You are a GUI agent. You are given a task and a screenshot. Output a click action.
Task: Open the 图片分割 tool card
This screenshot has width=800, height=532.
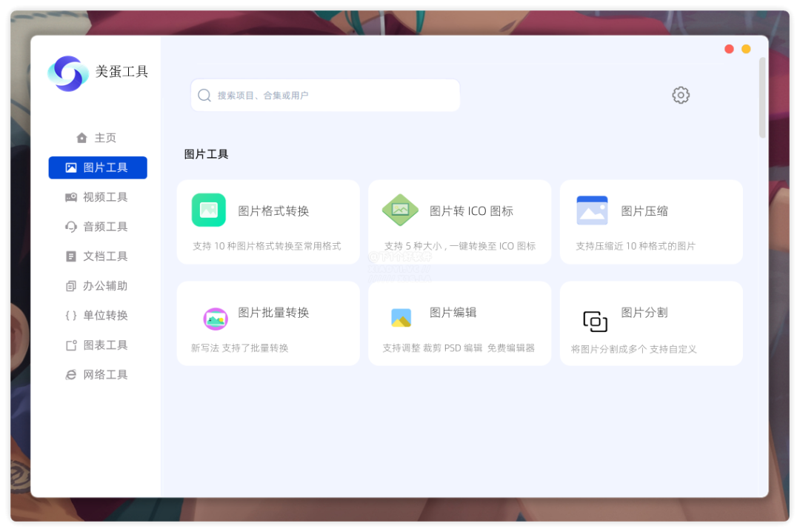point(651,322)
